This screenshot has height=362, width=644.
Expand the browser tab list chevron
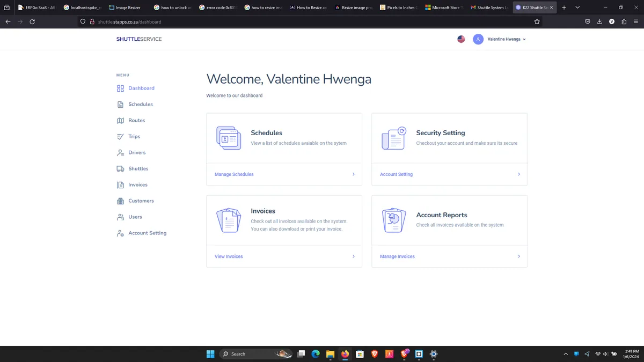577,8
